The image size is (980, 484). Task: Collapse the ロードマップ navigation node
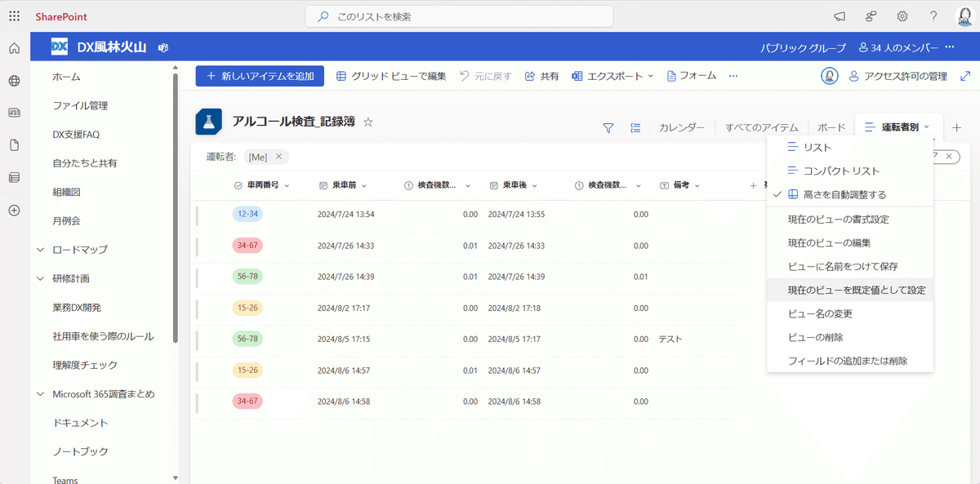[40, 250]
